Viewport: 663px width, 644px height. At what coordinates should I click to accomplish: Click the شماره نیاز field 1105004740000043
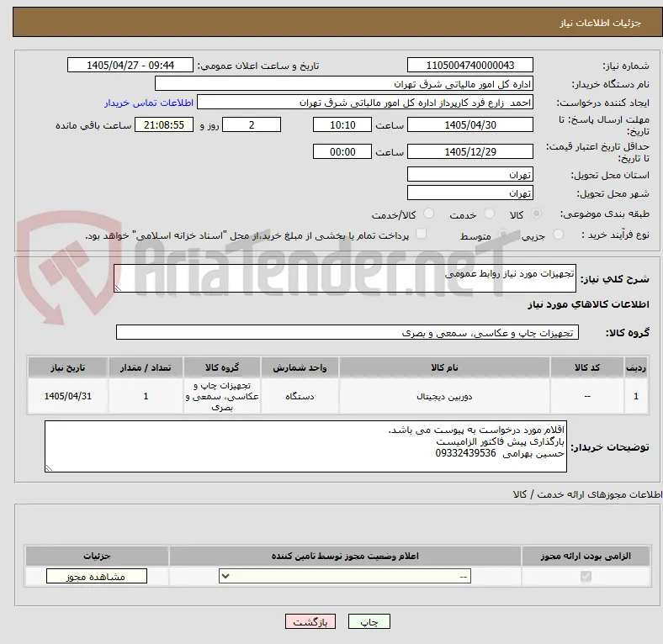coord(469,66)
